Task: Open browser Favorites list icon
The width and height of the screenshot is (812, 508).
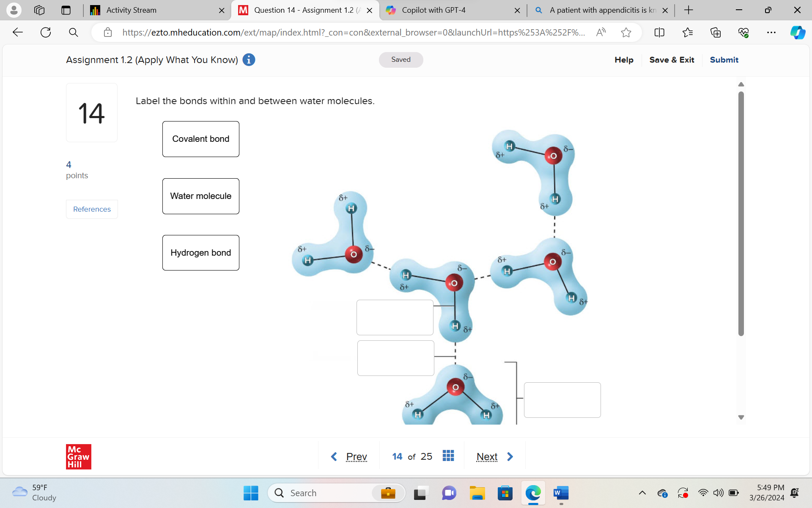Action: click(x=688, y=32)
